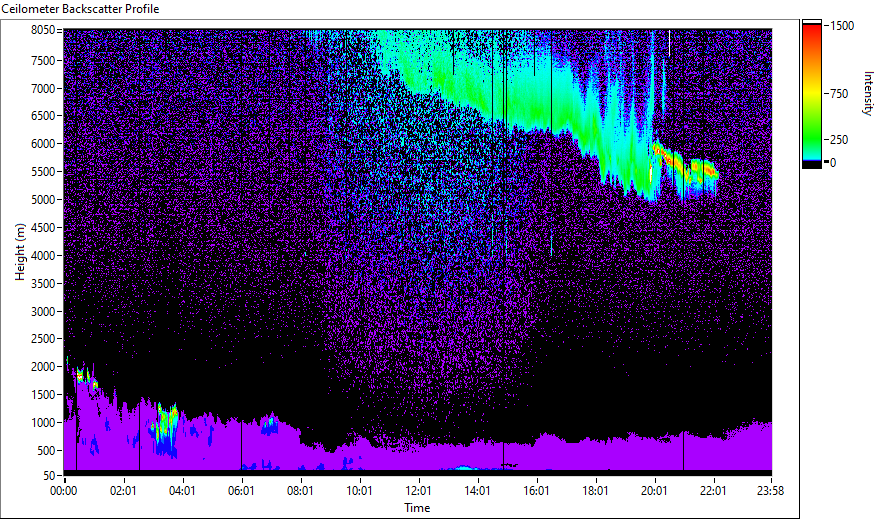Click the intensity color ramp bar

tap(811, 94)
